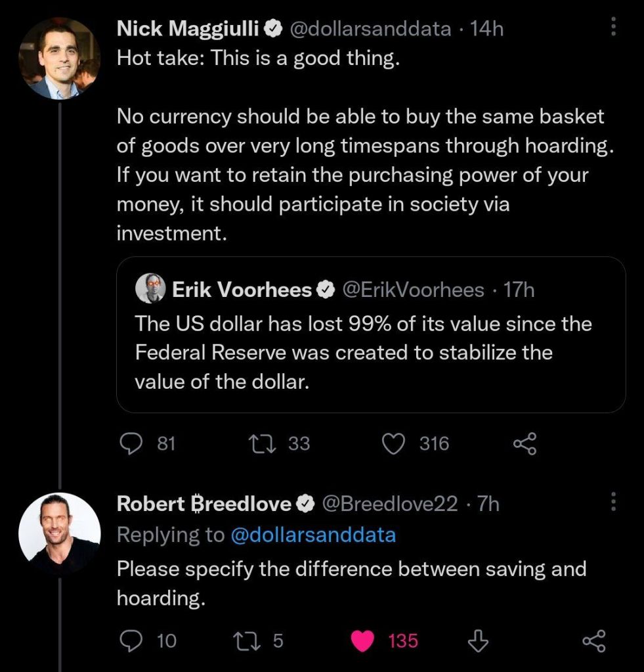Screen dimensions: 644x672
Task: Open Erik Voorhees quoted tweet
Action: 370,353
